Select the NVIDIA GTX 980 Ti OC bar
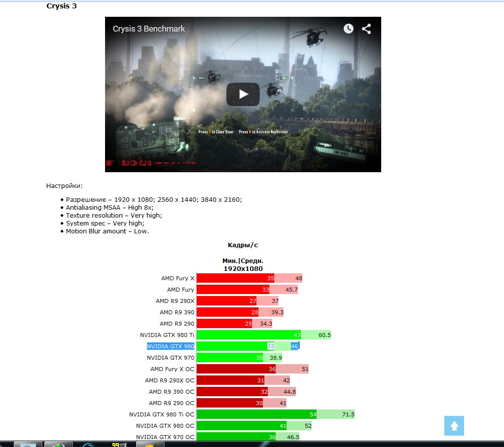Screen dimensions: 504x447 256,414
